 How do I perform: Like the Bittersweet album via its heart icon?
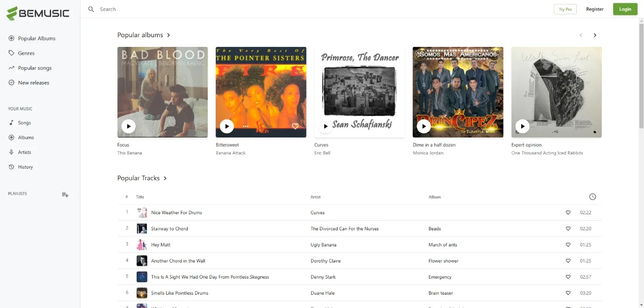(x=295, y=126)
